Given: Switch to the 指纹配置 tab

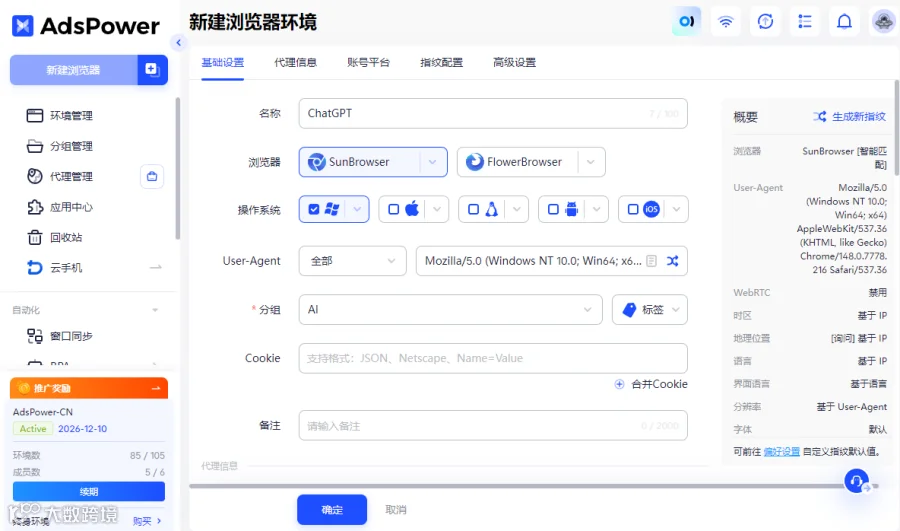Looking at the screenshot, I should click(441, 63).
